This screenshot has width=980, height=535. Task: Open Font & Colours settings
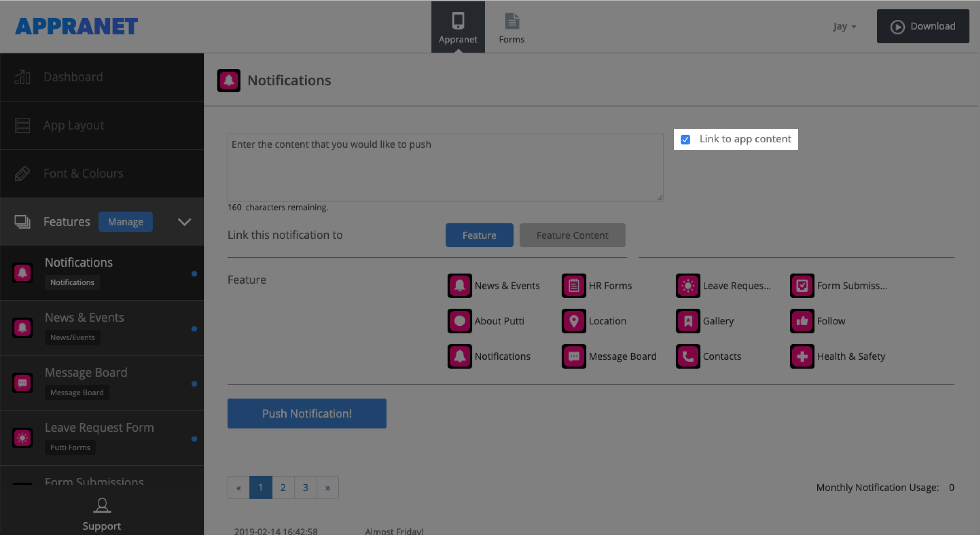(102, 174)
